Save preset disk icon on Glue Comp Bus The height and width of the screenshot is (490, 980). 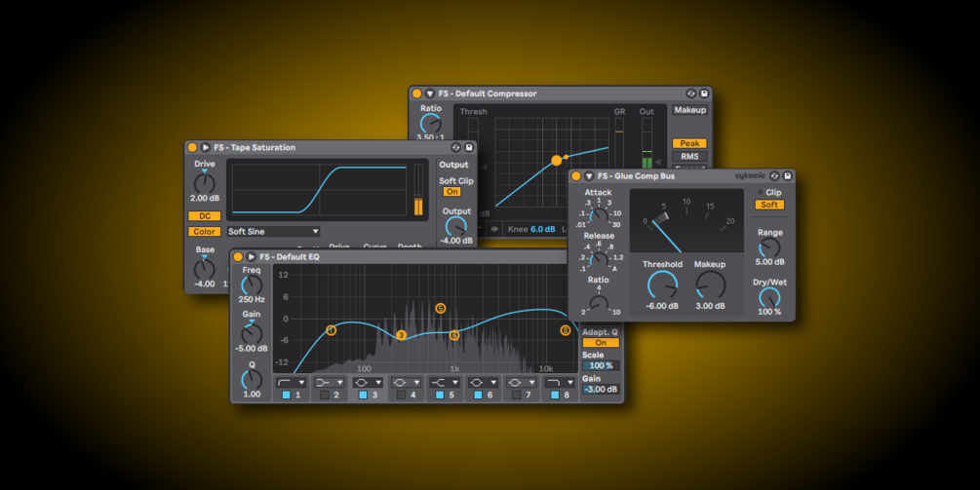[788, 176]
